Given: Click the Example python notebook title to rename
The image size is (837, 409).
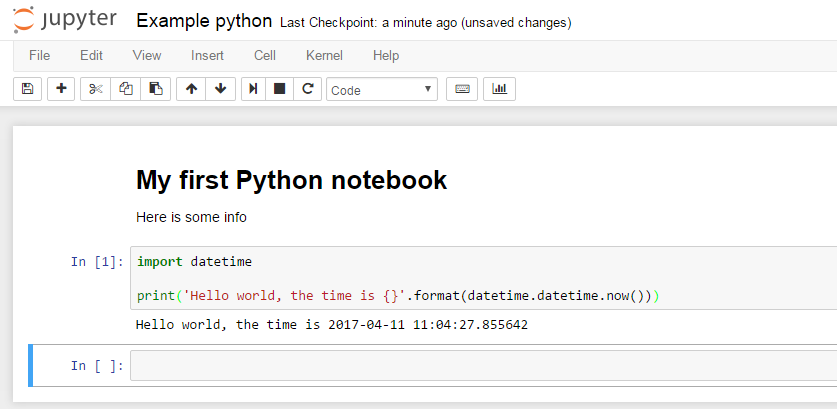Looking at the screenshot, I should [204, 21].
